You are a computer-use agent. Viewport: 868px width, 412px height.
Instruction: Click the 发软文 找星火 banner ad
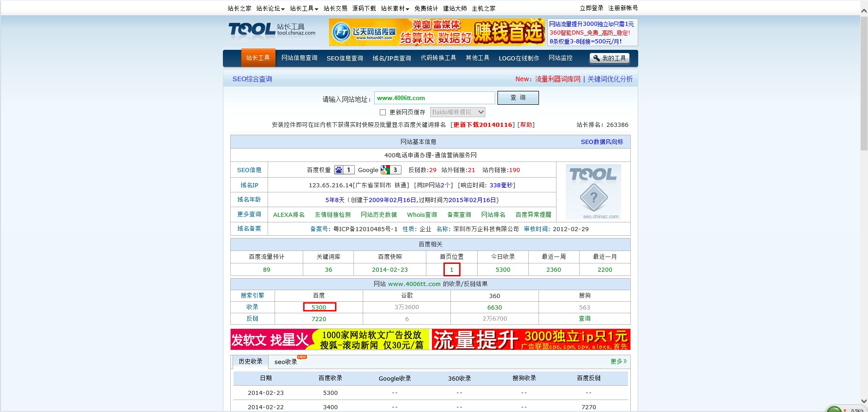pyautogui.click(x=330, y=340)
